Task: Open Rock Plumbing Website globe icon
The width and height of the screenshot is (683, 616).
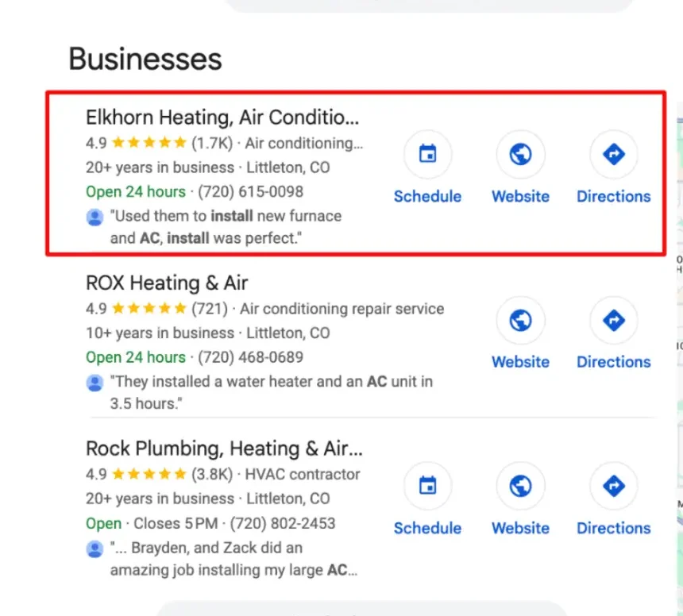Action: pos(520,485)
